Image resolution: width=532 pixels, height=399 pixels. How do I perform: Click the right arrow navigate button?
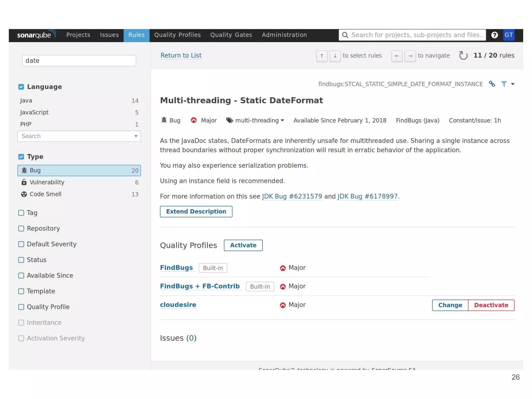point(410,56)
